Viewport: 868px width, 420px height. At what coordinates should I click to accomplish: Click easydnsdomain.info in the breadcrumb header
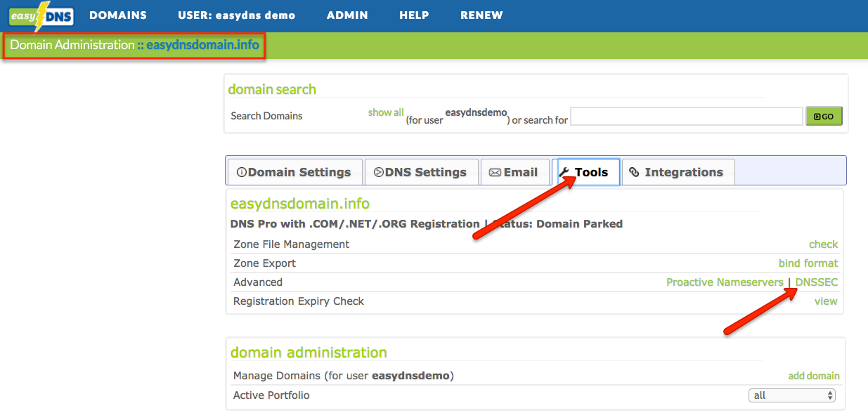tap(202, 45)
